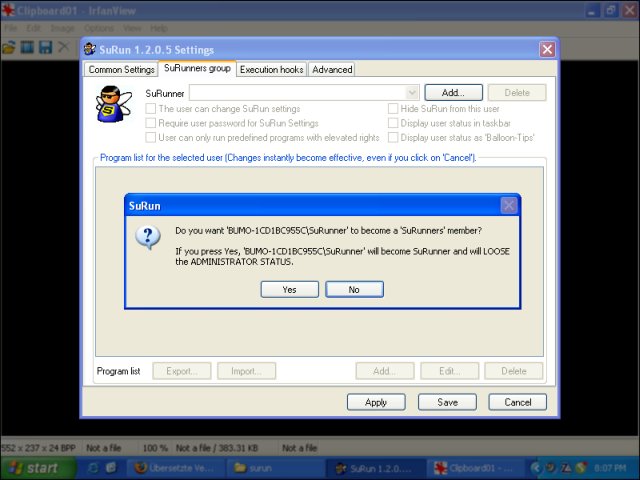
Task: Switch to the Common Settings tab
Action: click(122, 69)
